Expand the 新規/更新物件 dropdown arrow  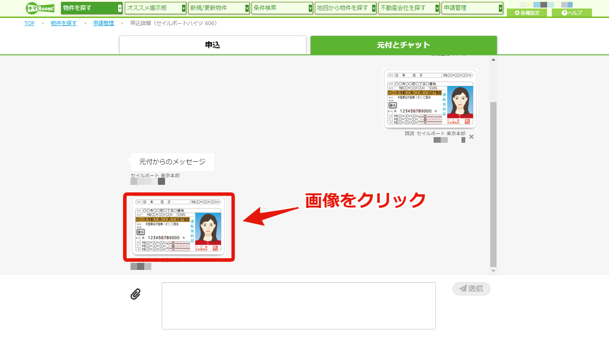[247, 8]
